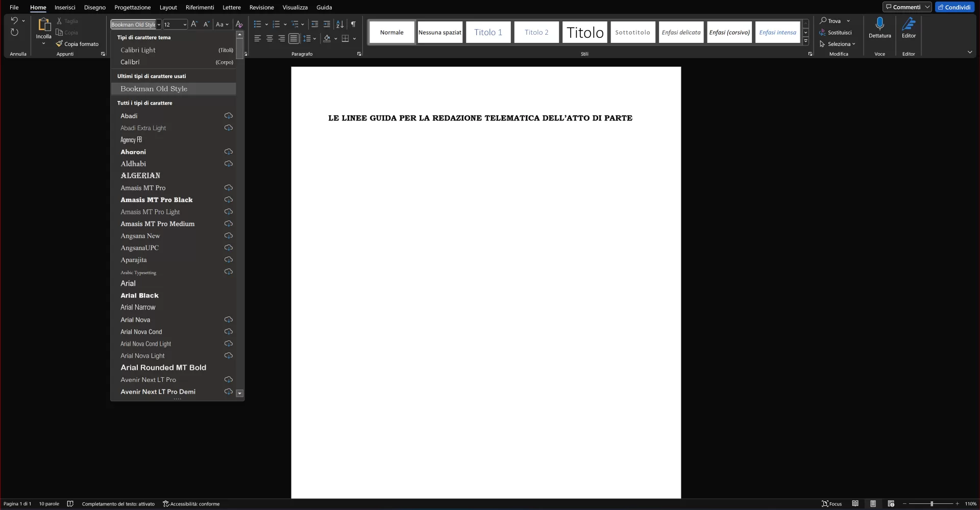Start Dettatura with the microphone icon
Screen dimensions: 980x510
click(x=879, y=23)
